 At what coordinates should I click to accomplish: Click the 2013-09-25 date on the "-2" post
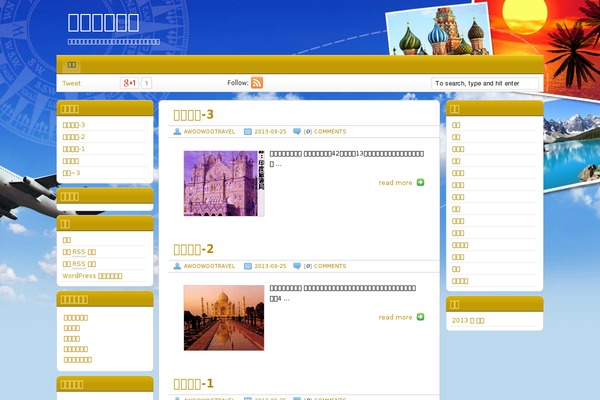[270, 266]
